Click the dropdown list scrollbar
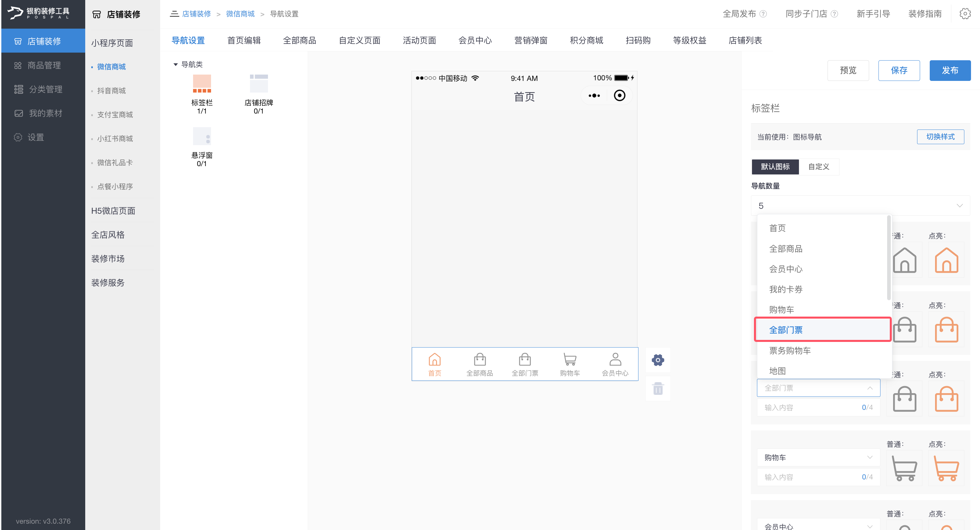This screenshot has height=530, width=980. pyautogui.click(x=889, y=259)
